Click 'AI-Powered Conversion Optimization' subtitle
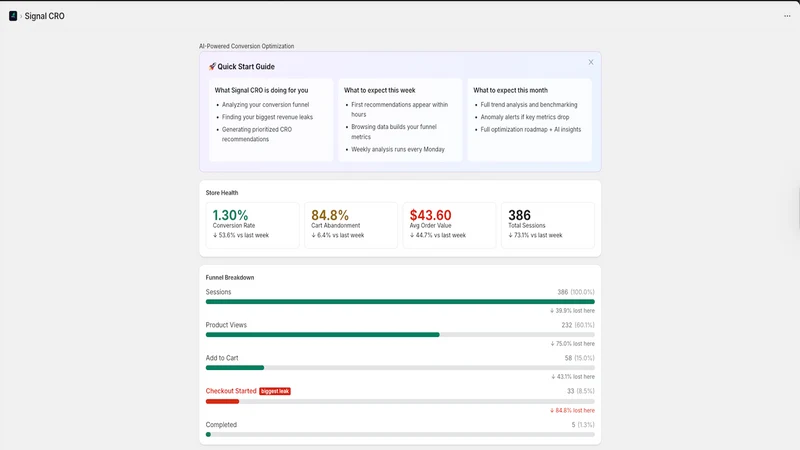This screenshot has width=800, height=450. point(246,46)
